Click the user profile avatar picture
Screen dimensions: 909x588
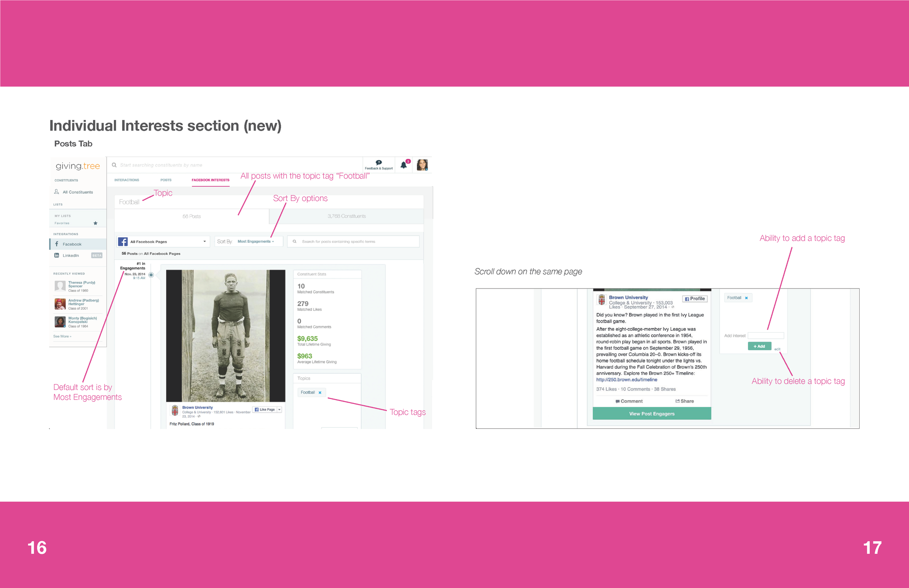[422, 165]
